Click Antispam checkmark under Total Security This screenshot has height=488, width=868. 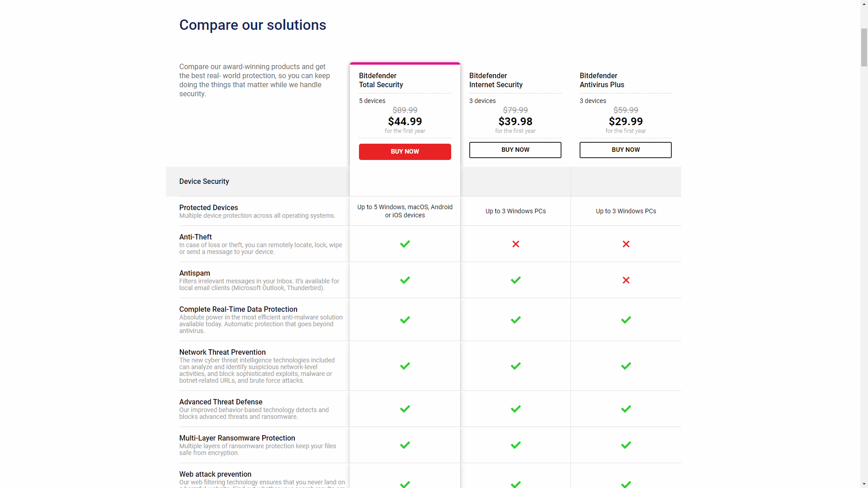coord(405,280)
